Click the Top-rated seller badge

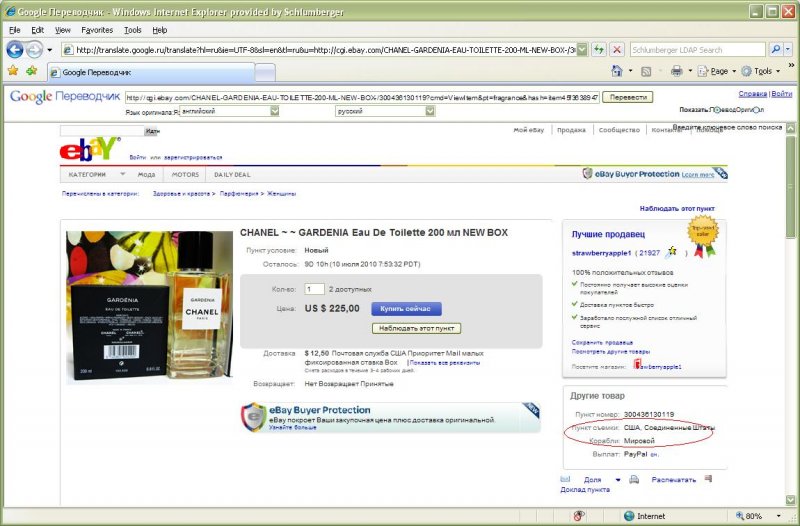pyautogui.click(x=704, y=236)
